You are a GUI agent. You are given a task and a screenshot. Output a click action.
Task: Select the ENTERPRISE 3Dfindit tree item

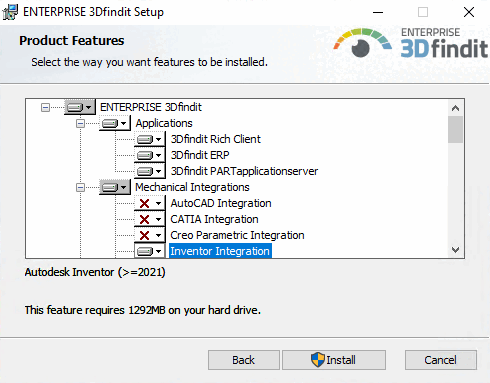151,107
